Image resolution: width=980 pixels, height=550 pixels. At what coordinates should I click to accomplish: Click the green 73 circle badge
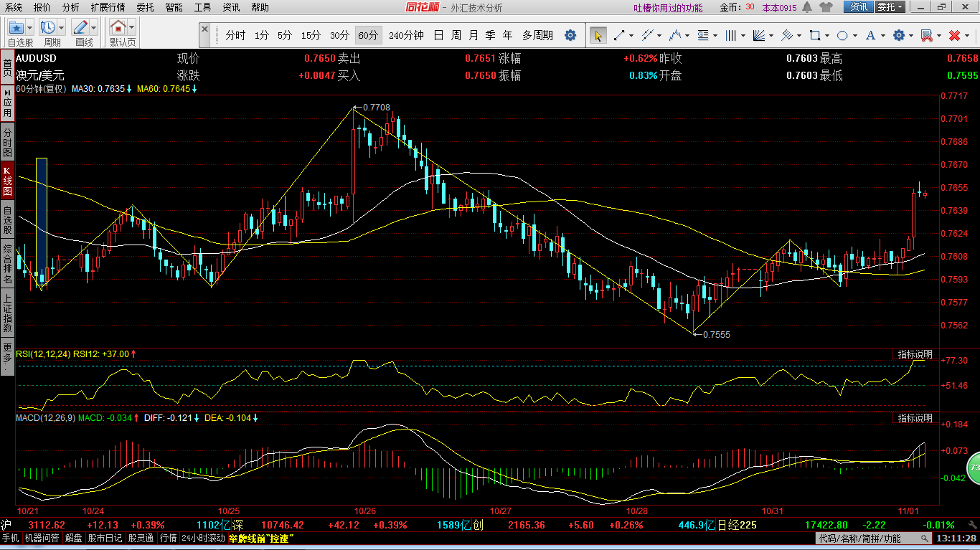(973, 468)
